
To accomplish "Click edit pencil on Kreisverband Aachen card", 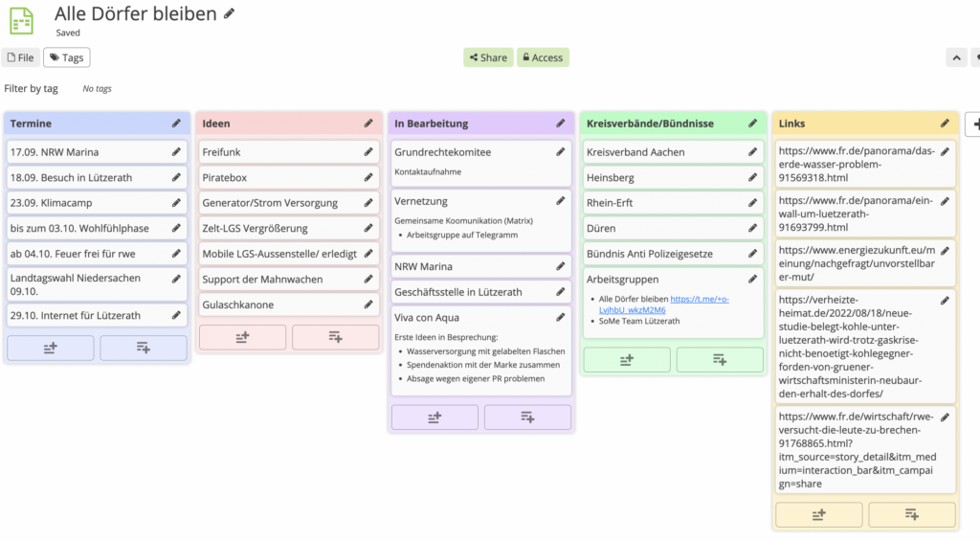I will tap(753, 152).
